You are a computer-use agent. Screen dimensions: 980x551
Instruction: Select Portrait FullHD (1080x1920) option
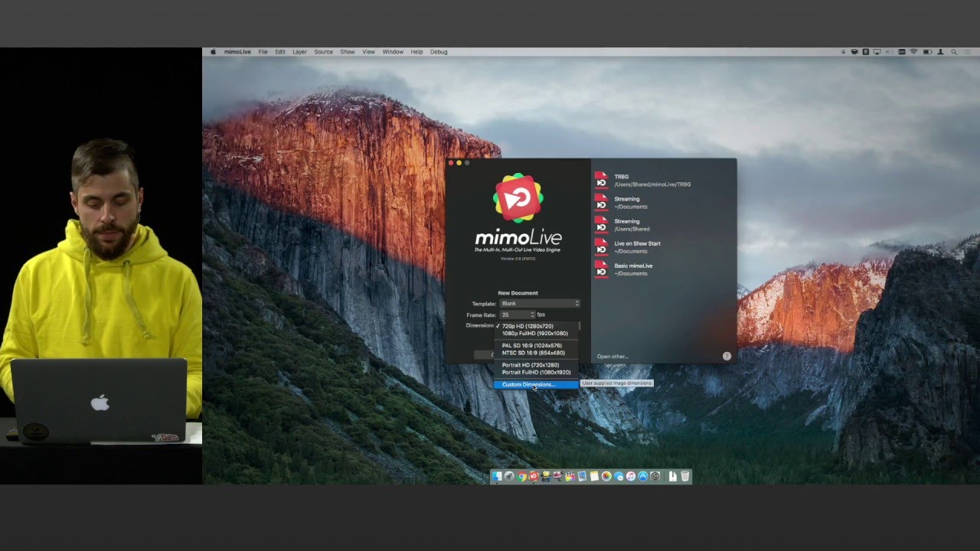coord(536,372)
